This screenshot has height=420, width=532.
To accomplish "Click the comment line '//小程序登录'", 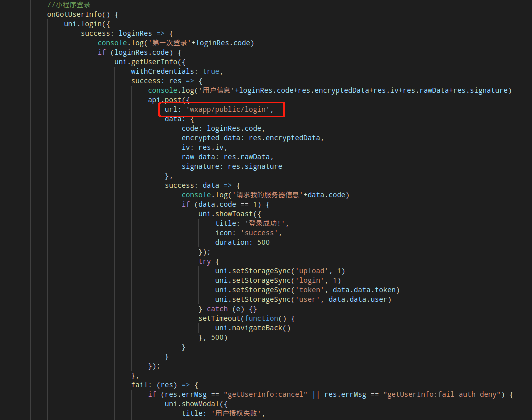I will point(69,5).
